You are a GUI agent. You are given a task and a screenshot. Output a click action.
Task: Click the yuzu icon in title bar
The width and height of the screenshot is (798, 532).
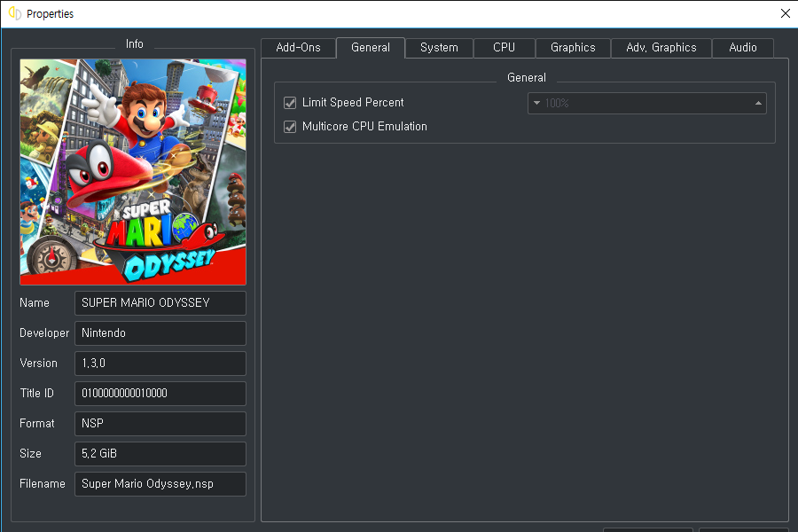(15, 13)
